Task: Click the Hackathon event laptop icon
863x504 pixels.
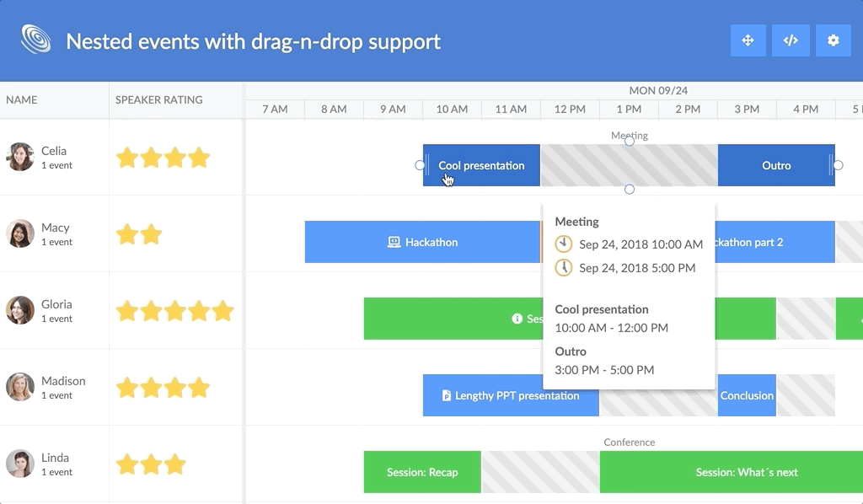Action: [x=394, y=242]
